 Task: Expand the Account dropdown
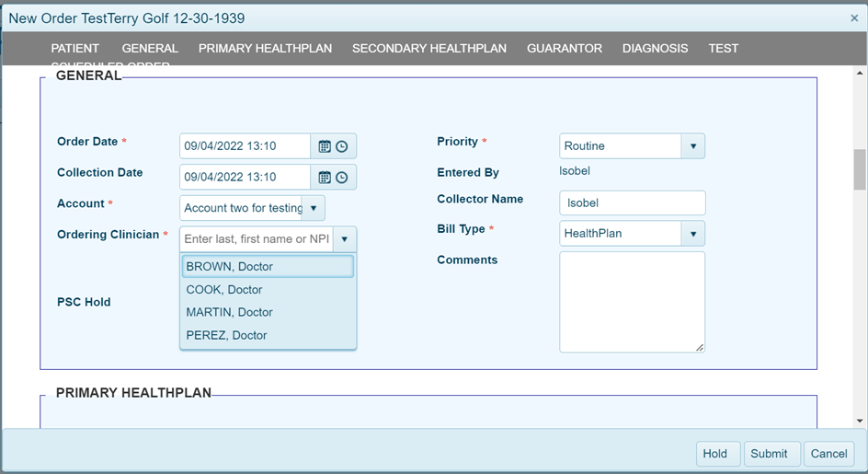313,208
